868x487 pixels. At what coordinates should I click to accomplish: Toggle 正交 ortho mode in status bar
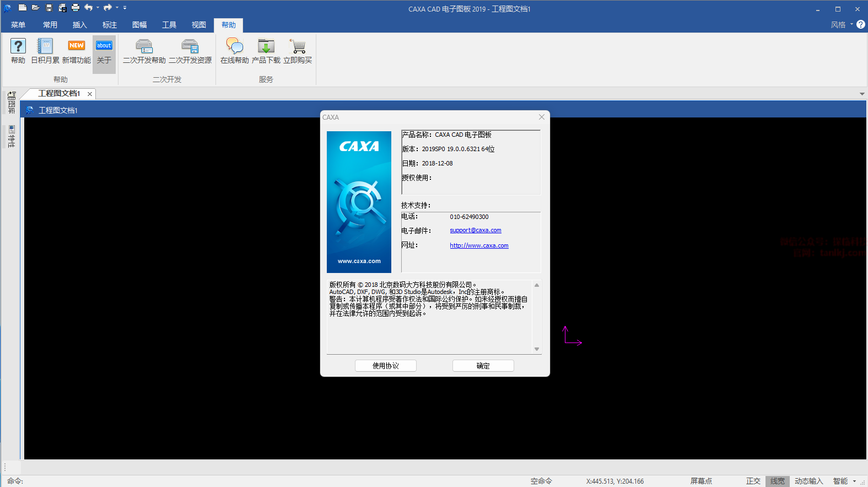click(753, 481)
